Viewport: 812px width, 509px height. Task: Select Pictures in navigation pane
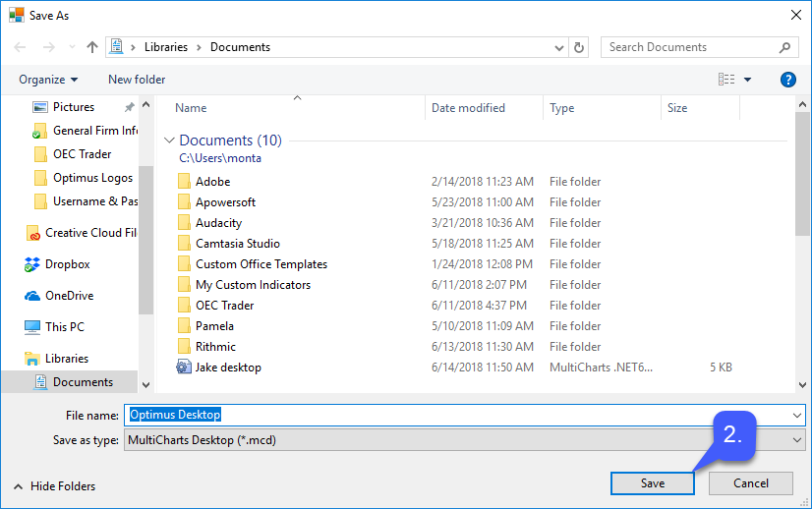(x=74, y=107)
